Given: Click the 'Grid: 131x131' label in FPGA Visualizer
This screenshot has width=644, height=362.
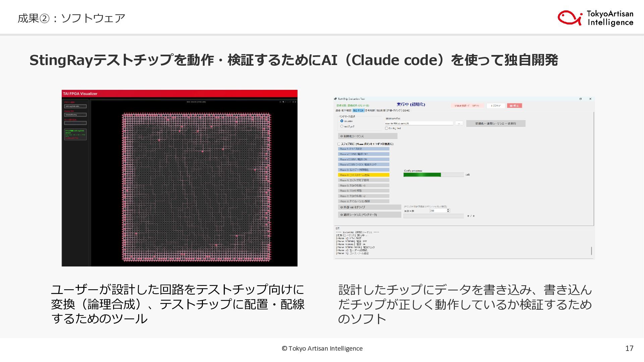Looking at the screenshot, I should click(196, 102).
